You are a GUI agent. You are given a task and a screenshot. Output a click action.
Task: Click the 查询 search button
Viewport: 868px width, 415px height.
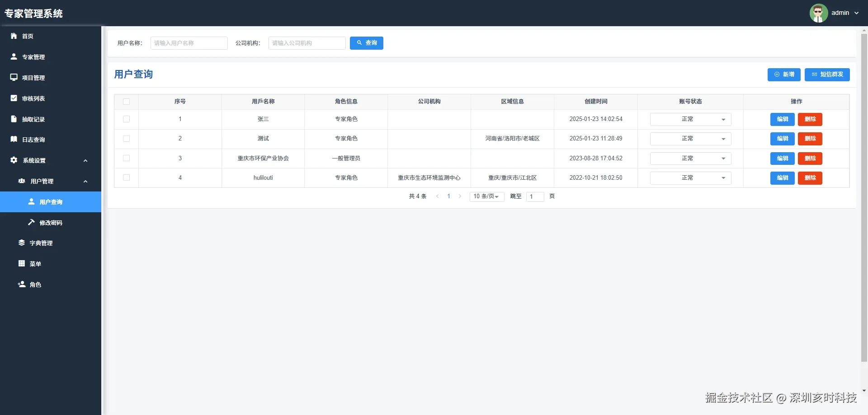(x=367, y=43)
